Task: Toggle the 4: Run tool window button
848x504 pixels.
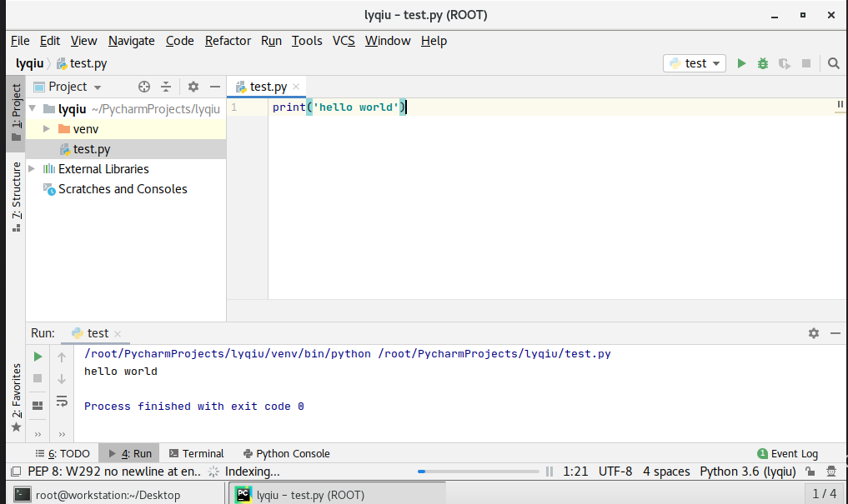Action: pos(129,454)
